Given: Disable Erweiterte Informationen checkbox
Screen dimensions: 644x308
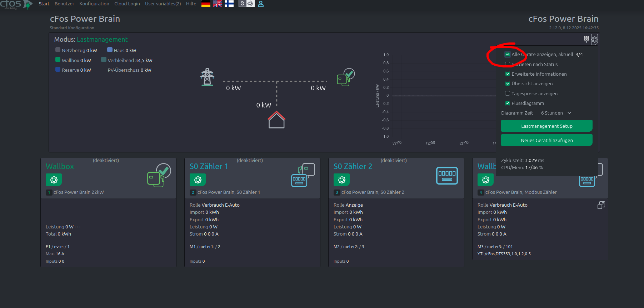Looking at the screenshot, I should (507, 74).
